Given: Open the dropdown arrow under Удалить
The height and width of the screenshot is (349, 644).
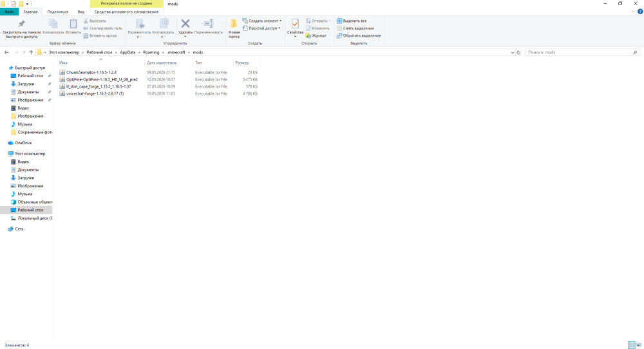Looking at the screenshot, I should pyautogui.click(x=185, y=37).
